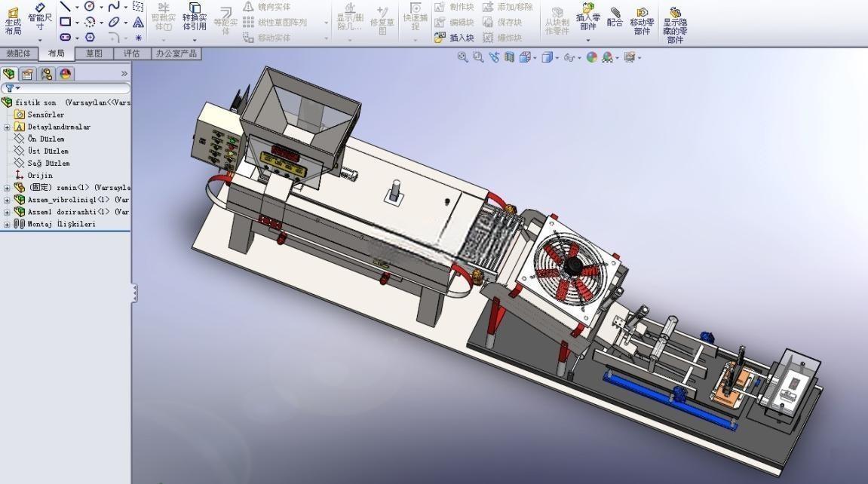Toggle 显示隐藏的零部件 show hidden components
This screenshot has height=484, width=868.
coord(675,25)
